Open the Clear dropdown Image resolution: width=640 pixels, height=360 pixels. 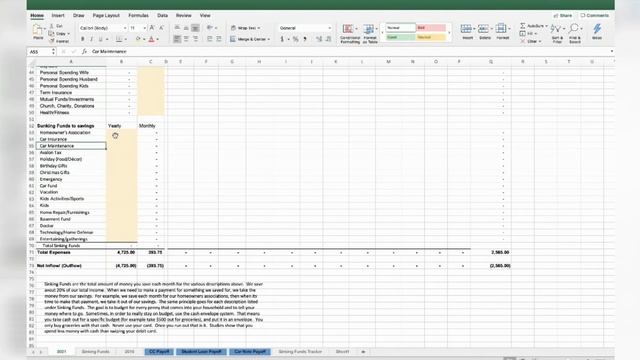coord(531,41)
